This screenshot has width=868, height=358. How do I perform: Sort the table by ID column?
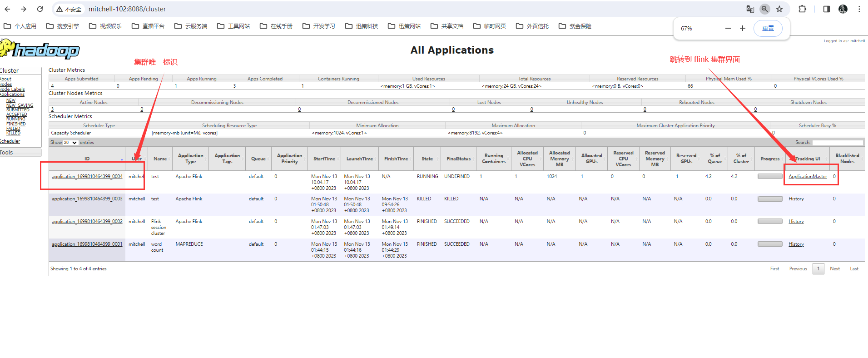pyautogui.click(x=87, y=159)
